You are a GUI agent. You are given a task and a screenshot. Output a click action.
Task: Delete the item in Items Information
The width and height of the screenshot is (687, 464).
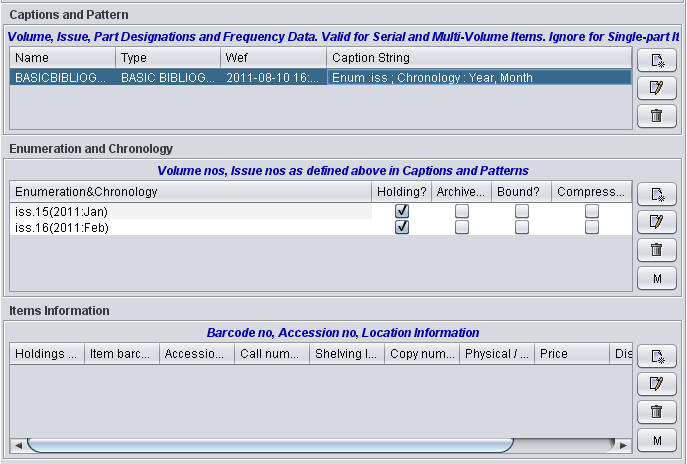pyautogui.click(x=656, y=412)
